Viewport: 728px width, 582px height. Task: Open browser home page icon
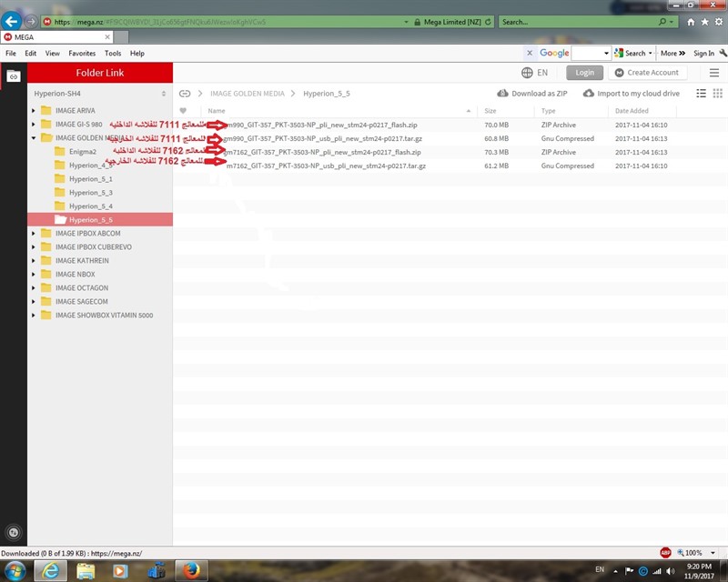click(x=691, y=22)
